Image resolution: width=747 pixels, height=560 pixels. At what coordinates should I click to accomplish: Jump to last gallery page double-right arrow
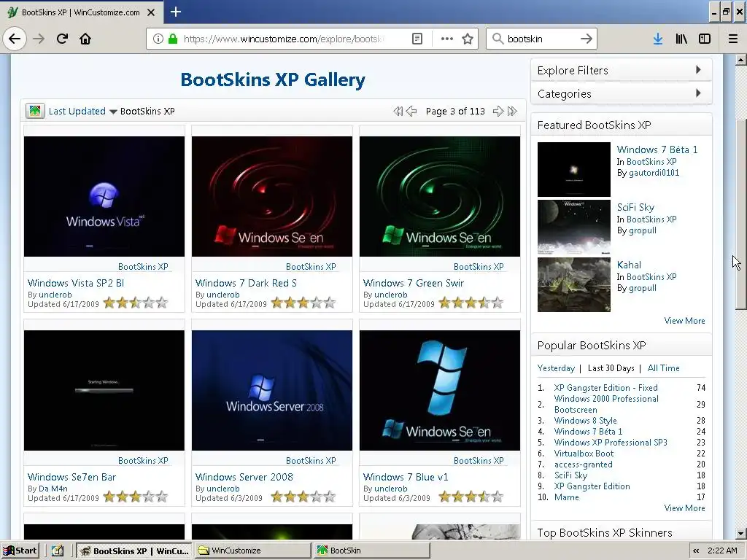pos(512,111)
